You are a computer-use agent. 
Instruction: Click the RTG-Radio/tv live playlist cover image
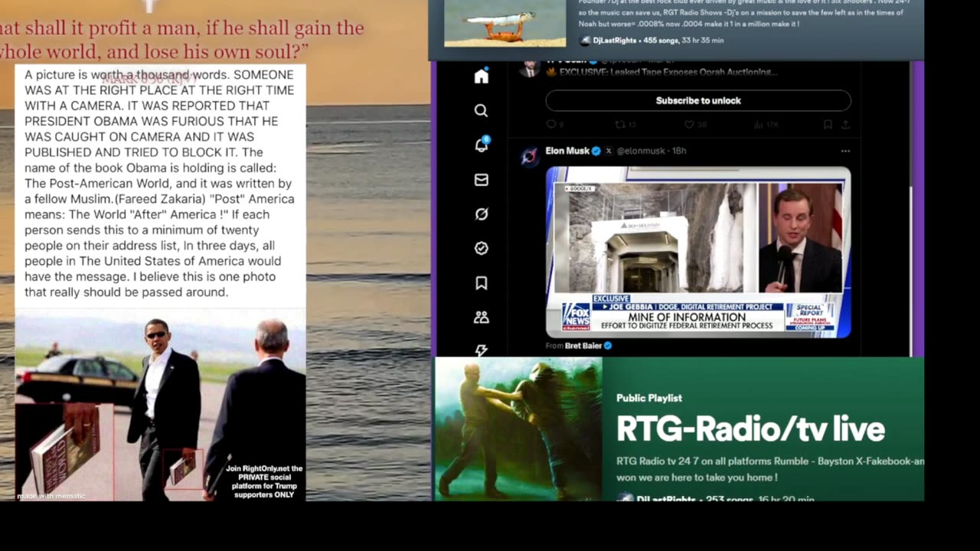pos(519,429)
